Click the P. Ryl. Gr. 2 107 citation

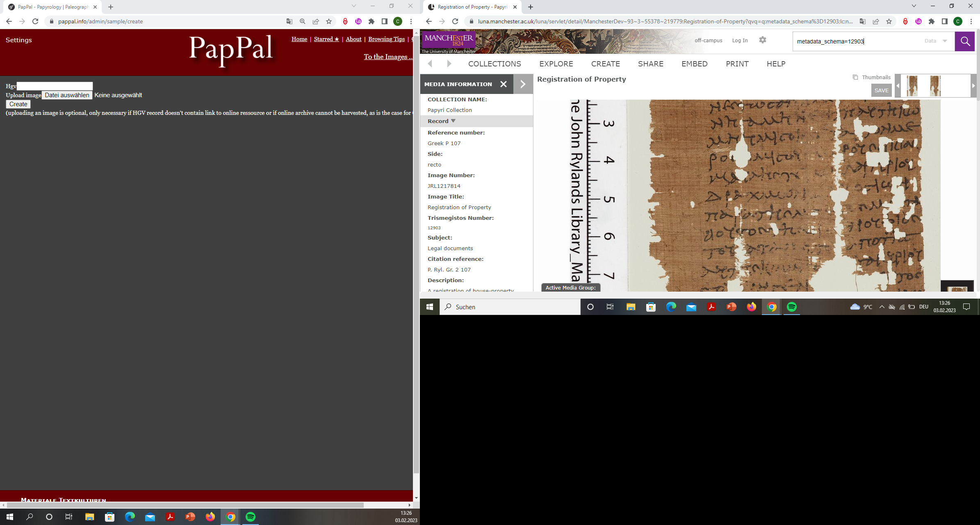pyautogui.click(x=449, y=269)
